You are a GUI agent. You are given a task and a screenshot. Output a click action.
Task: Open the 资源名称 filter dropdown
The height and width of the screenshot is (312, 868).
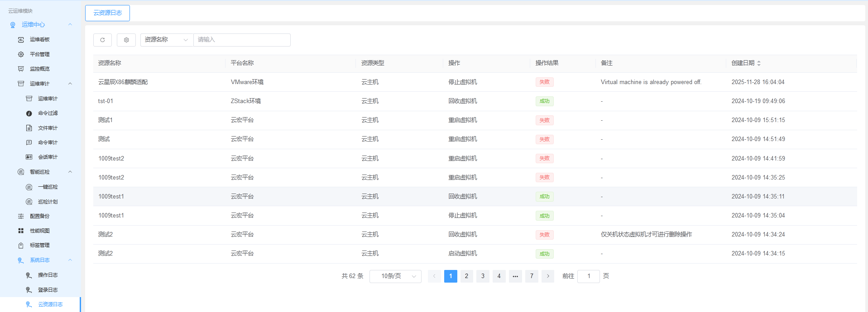click(x=167, y=40)
